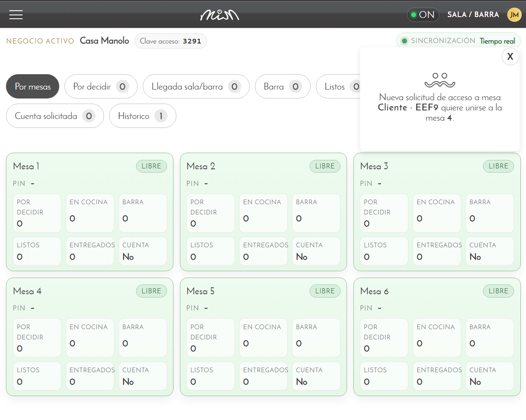Open the JM user avatar
This screenshot has width=526, height=420.
point(514,14)
